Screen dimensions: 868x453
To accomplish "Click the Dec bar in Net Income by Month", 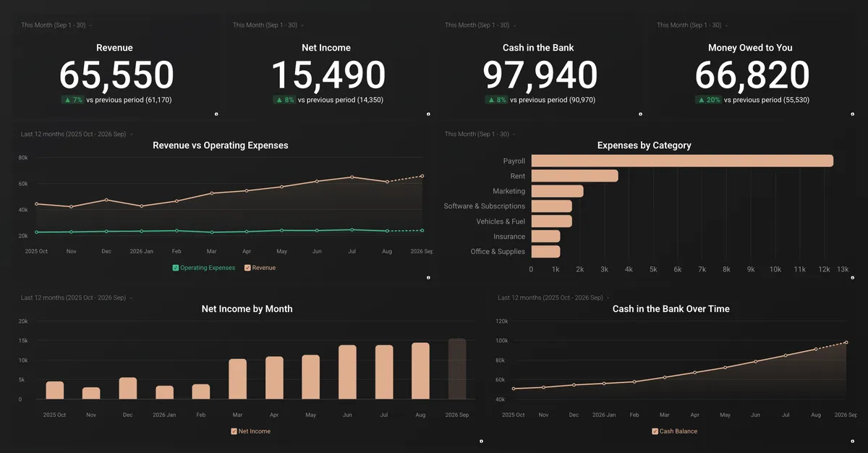I will point(128,388).
